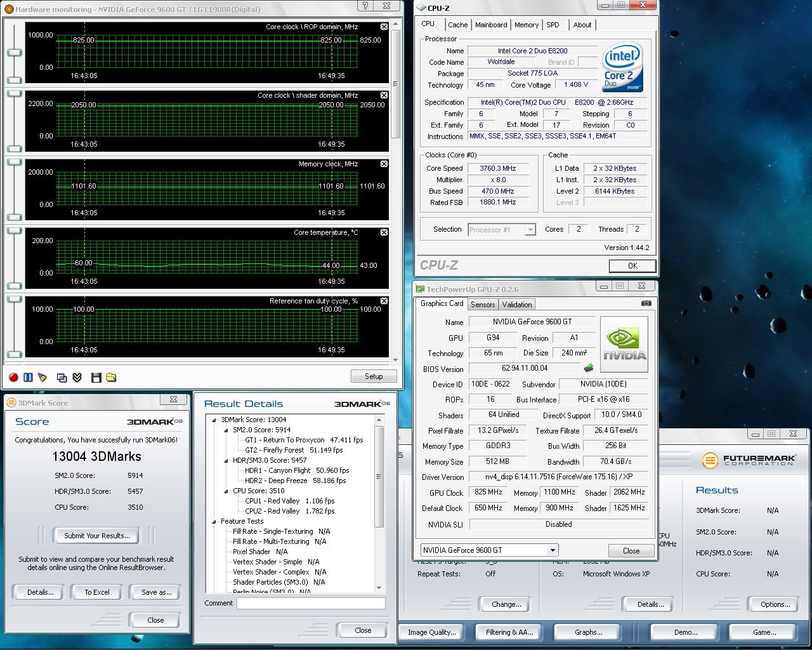812x650 pixels.
Task: Click the help question mark in Hardware monitoring titlebar
Action: tap(366, 6)
